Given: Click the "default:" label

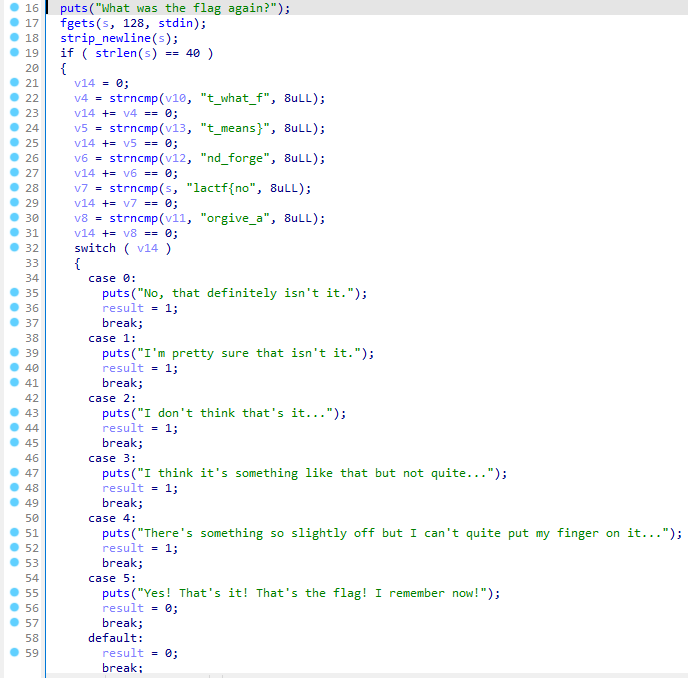Looking at the screenshot, I should pyautogui.click(x=116, y=638).
